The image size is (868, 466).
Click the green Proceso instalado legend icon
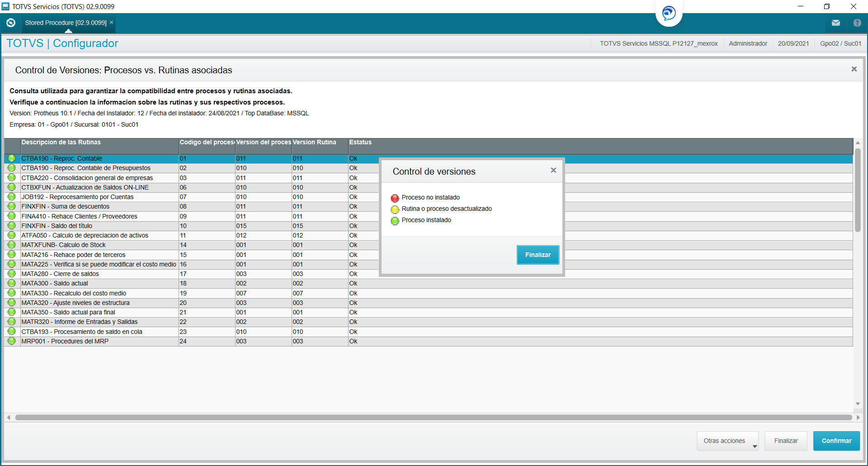pyautogui.click(x=395, y=220)
